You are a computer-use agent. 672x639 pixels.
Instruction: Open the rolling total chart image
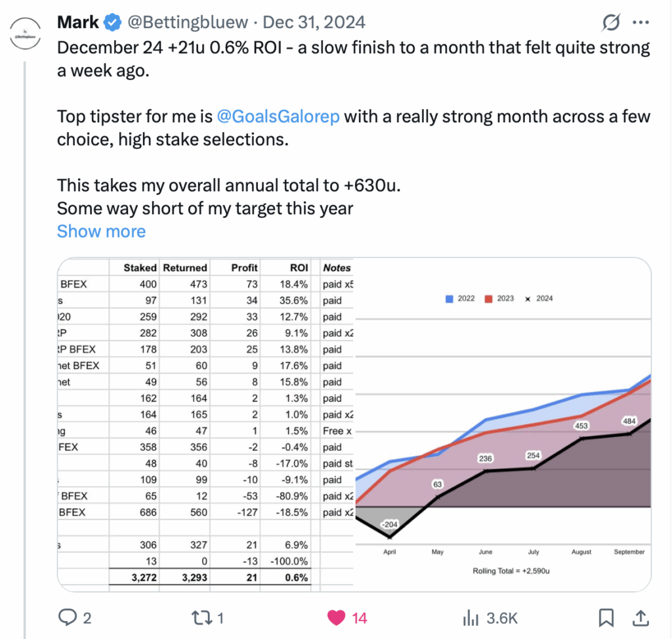point(503,424)
